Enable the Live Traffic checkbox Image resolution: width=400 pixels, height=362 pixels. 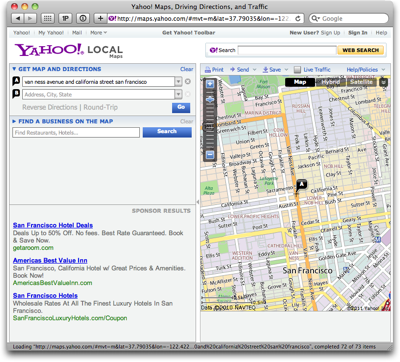tap(297, 69)
